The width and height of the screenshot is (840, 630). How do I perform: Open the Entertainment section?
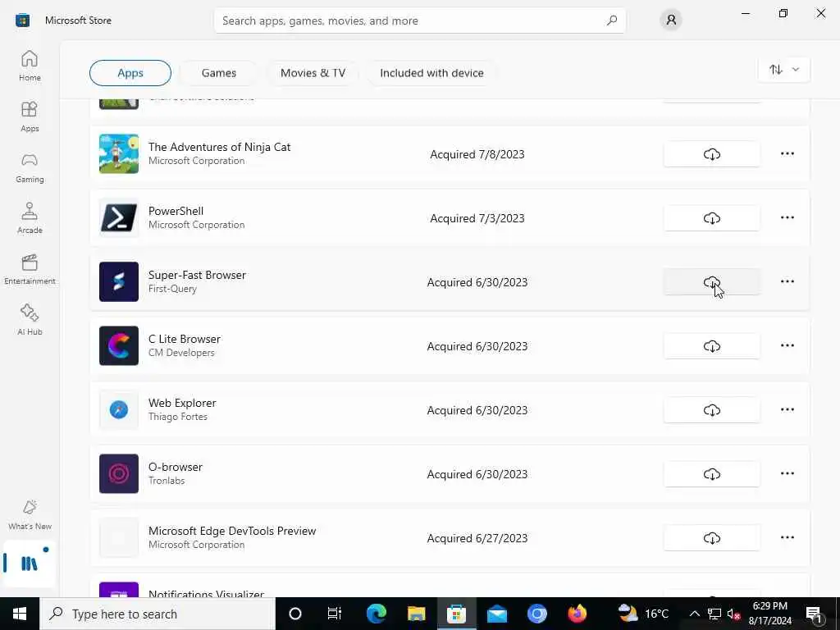pos(30,269)
